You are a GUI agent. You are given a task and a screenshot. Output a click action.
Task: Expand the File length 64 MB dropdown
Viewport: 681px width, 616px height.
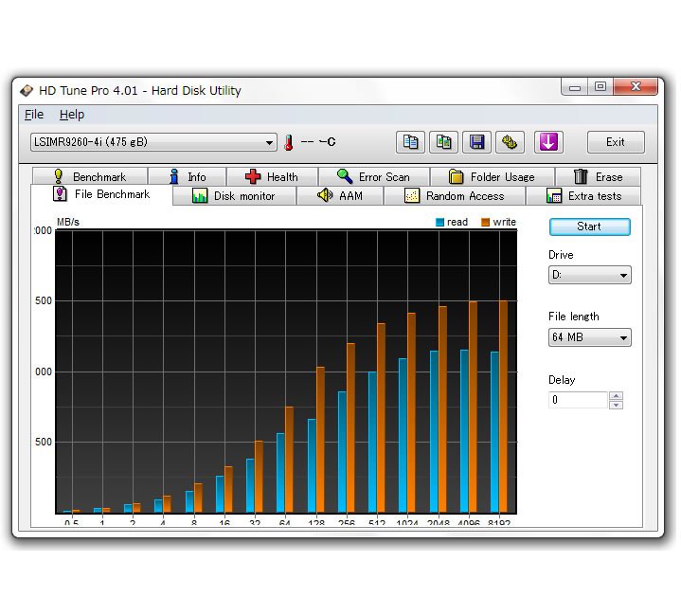[589, 337]
